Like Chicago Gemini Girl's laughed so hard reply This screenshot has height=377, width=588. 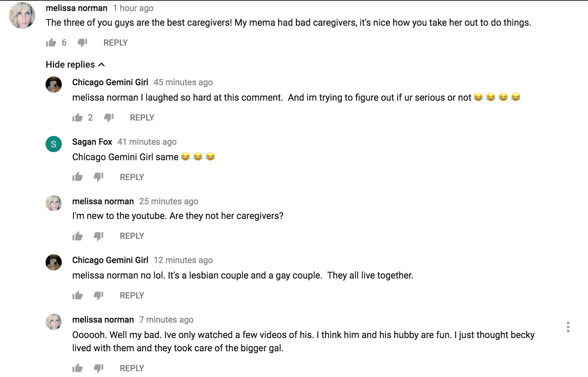point(78,118)
